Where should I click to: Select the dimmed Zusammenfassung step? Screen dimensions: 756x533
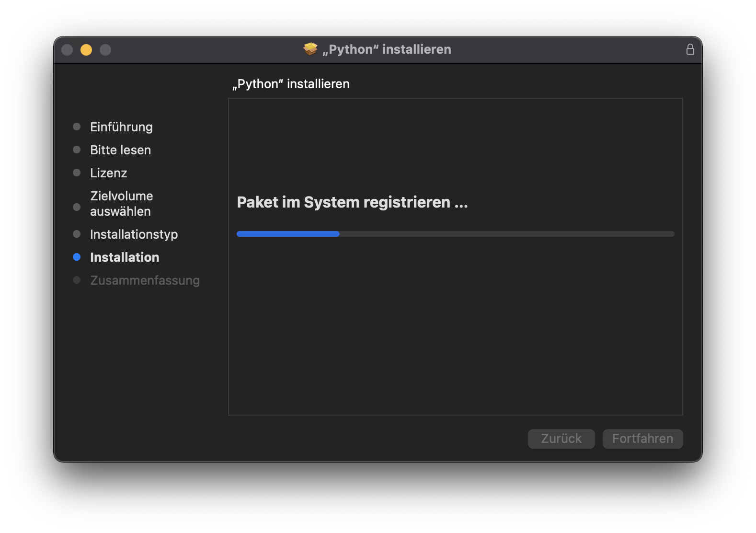(x=145, y=280)
